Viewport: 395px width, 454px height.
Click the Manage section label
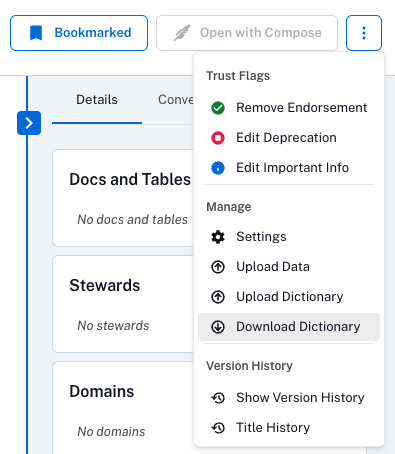click(229, 207)
